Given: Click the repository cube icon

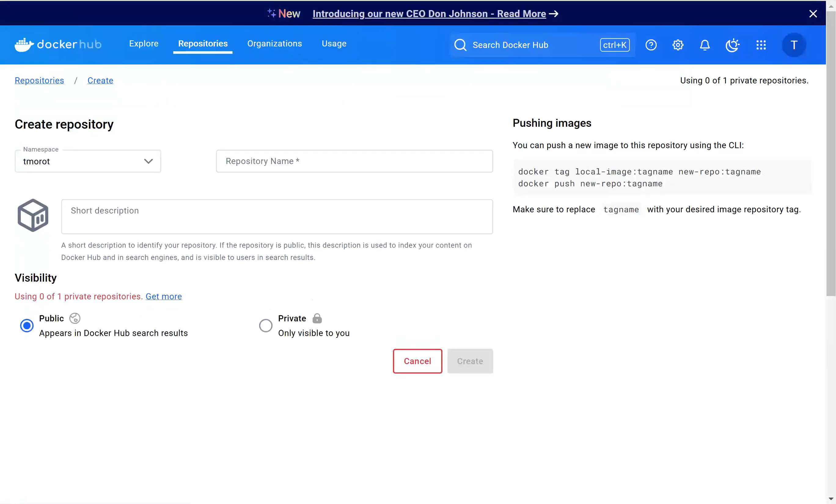Looking at the screenshot, I should click(x=33, y=215).
